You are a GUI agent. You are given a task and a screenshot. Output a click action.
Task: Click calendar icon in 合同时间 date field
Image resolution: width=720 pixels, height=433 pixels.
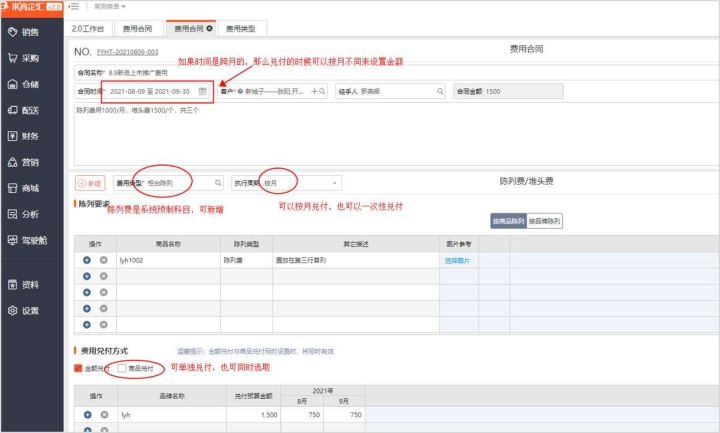point(203,91)
